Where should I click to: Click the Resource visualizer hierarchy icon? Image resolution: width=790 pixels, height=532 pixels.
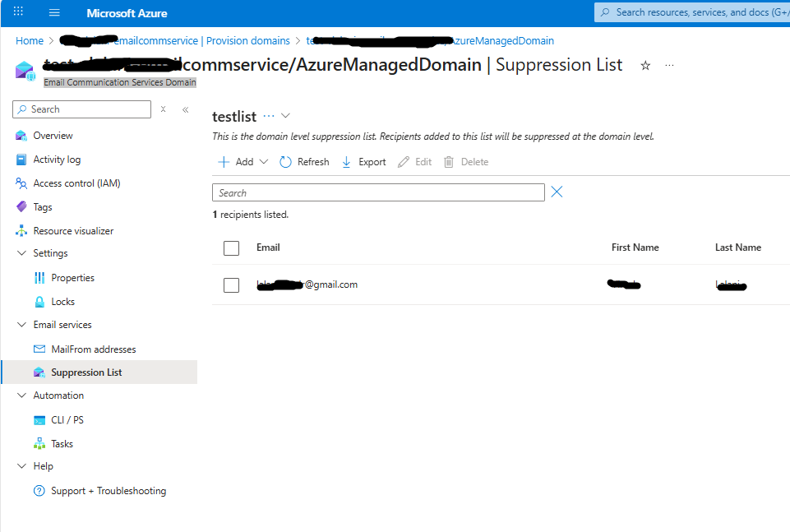(21, 231)
